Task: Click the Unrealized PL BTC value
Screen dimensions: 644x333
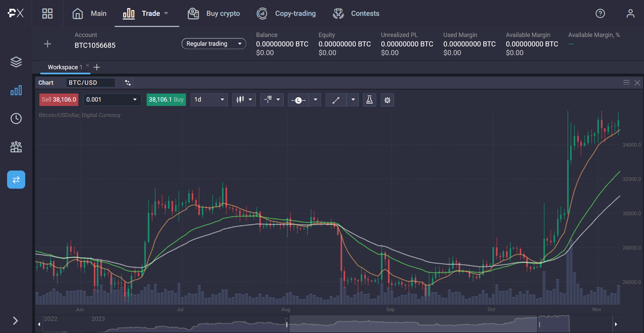Action: [x=407, y=44]
